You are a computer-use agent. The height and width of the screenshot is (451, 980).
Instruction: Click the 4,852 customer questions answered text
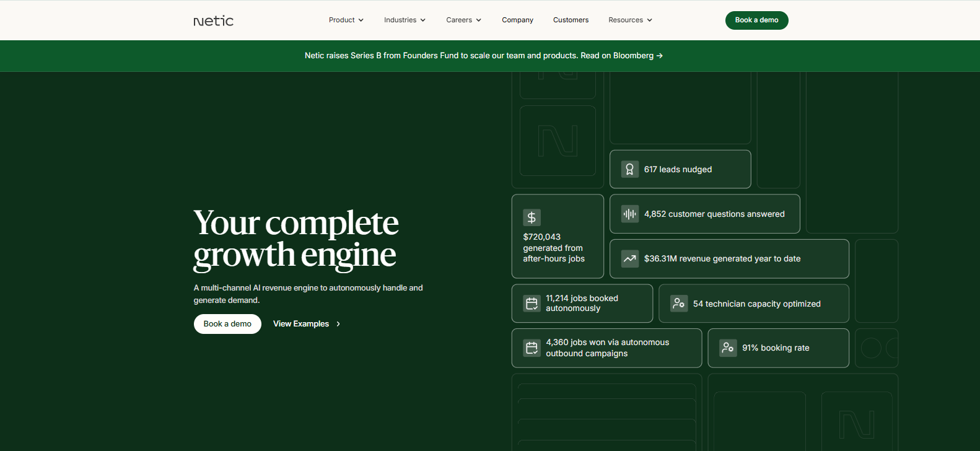click(x=714, y=214)
